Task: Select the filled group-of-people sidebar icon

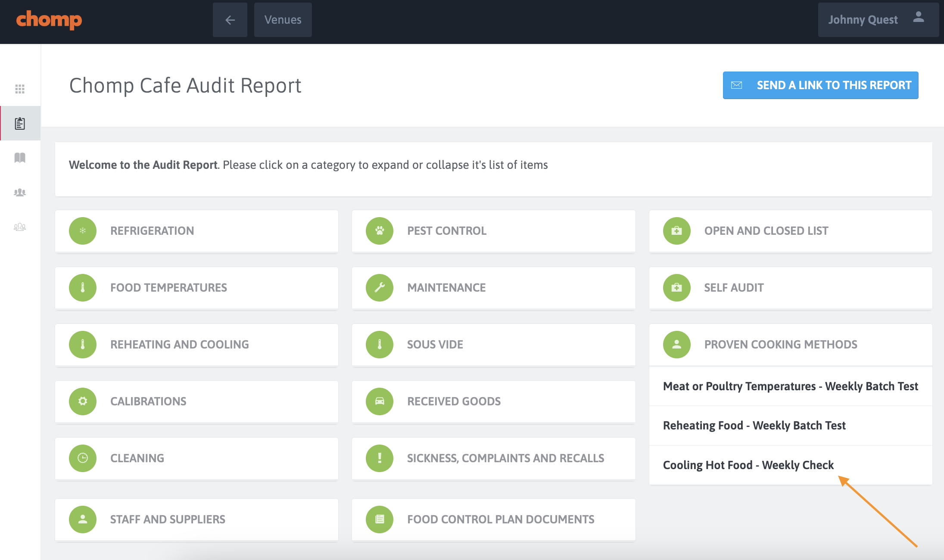Action: tap(20, 193)
